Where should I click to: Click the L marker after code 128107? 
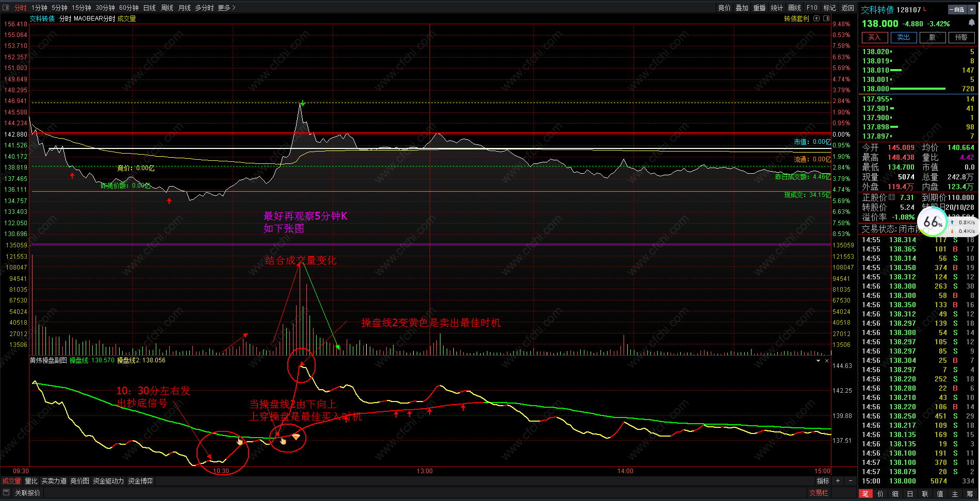tap(925, 9)
